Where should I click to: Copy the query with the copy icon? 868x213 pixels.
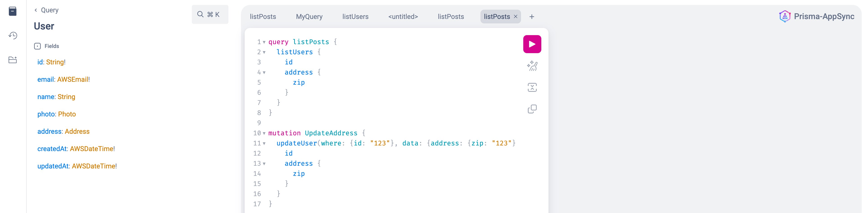(x=532, y=109)
